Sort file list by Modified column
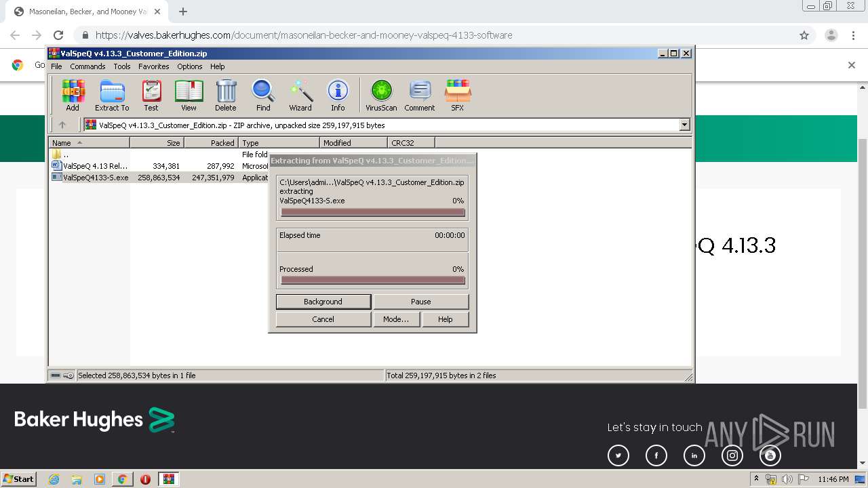This screenshot has height=488, width=868. click(354, 142)
